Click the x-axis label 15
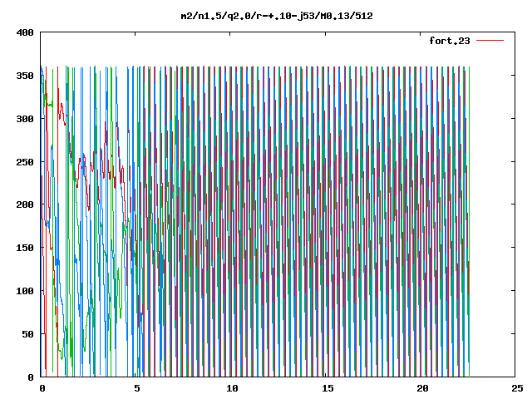Screen dimensions: 532x399 327,388
